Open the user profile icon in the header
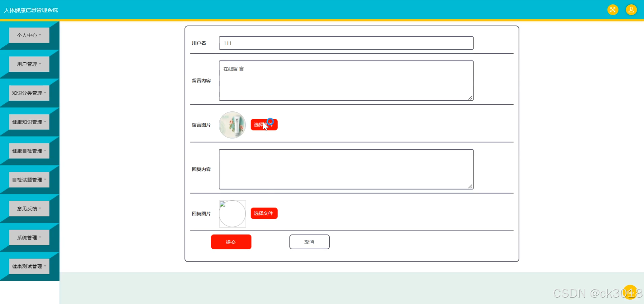Viewport: 644px width, 304px height. pos(631,10)
